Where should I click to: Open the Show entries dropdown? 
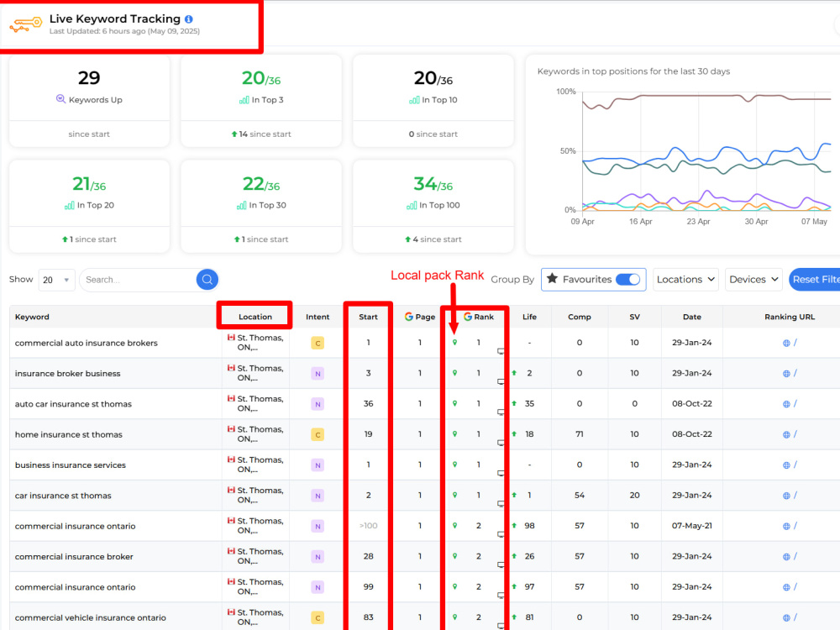[x=56, y=280]
